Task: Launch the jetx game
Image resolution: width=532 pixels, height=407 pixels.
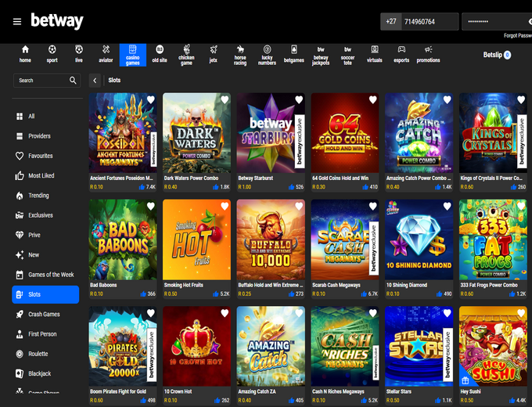Action: tap(214, 55)
